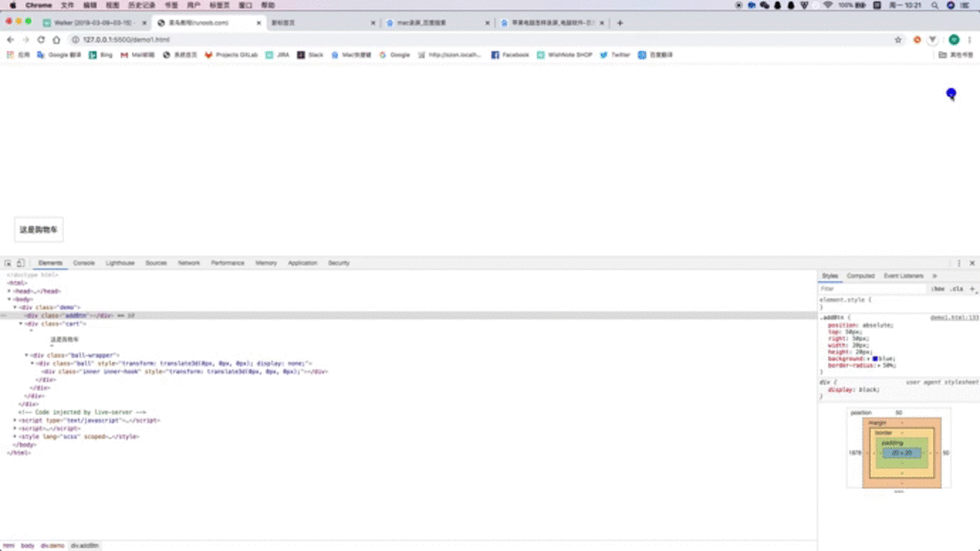The height and width of the screenshot is (551, 980).
Task: Switch to DevTools Application tab
Action: pos(302,263)
